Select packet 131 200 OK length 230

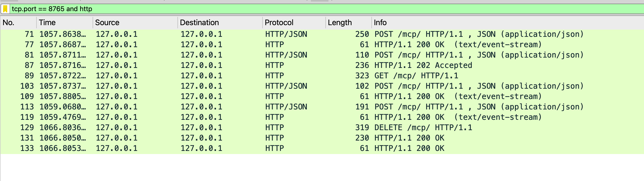coord(322,138)
